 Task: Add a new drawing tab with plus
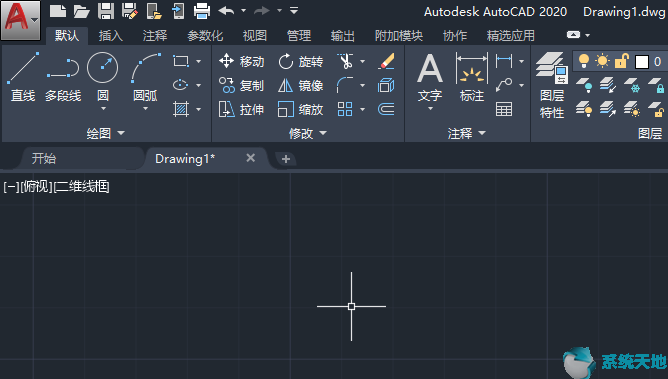pyautogui.click(x=285, y=159)
